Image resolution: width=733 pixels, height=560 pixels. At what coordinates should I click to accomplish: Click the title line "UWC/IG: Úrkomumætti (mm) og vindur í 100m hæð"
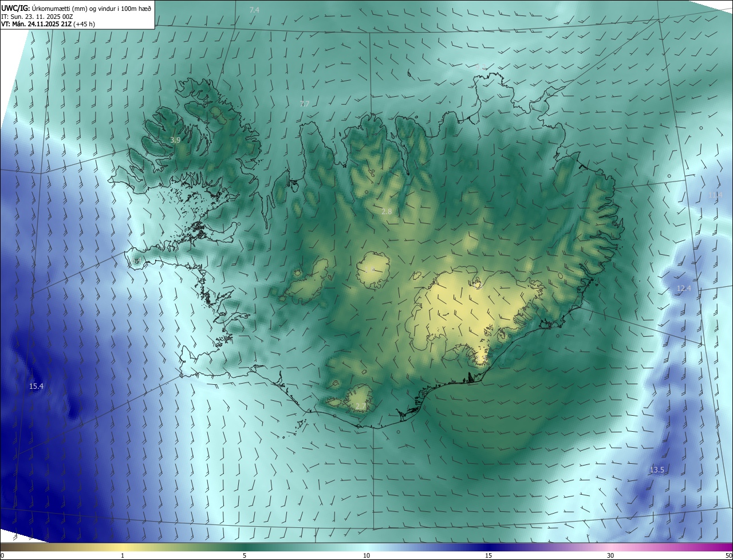(76, 8)
